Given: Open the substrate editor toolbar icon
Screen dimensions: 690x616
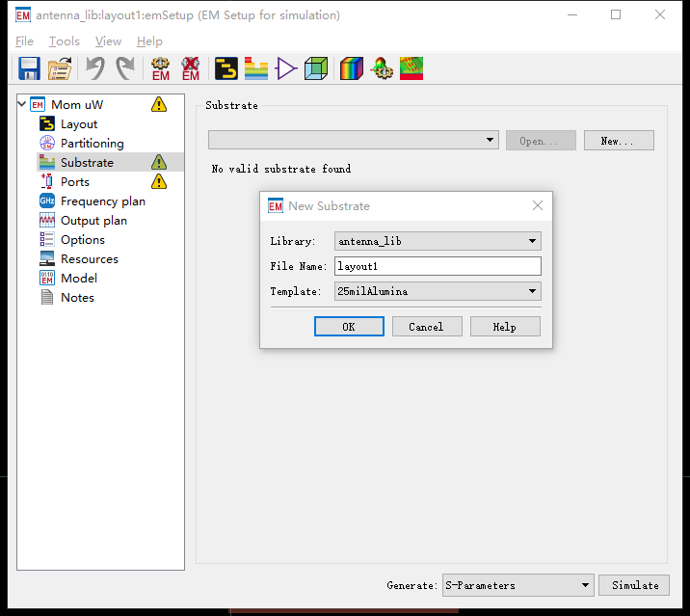Looking at the screenshot, I should [256, 68].
